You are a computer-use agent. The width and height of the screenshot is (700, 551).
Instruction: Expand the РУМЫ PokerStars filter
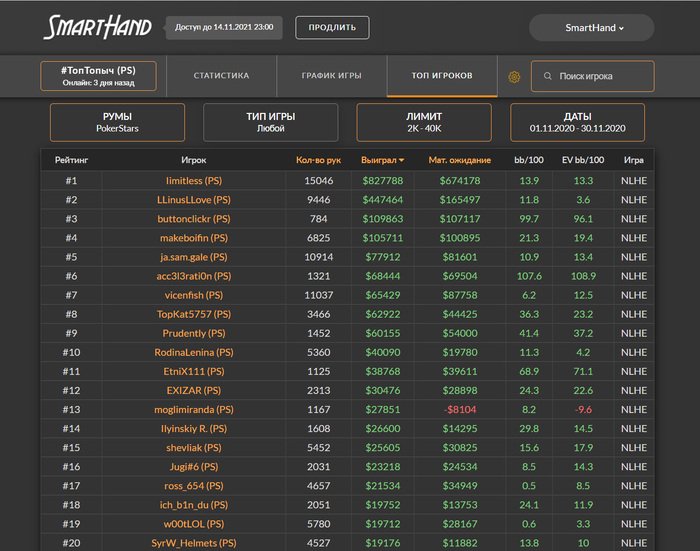[117, 122]
